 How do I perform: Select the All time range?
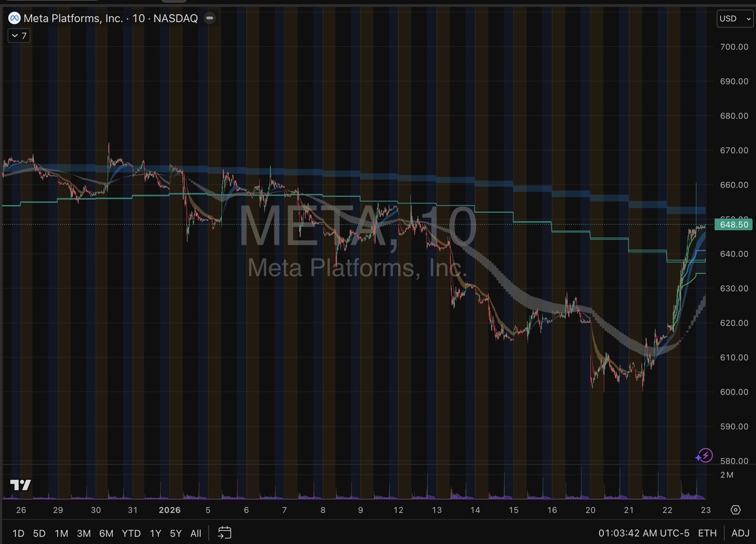coord(195,533)
